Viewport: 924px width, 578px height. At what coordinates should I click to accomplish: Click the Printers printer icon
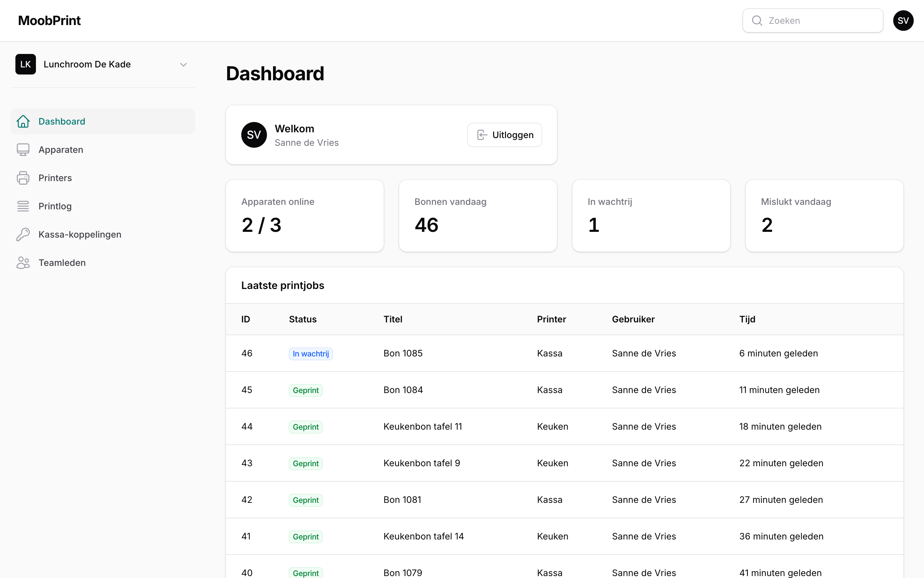pos(23,178)
